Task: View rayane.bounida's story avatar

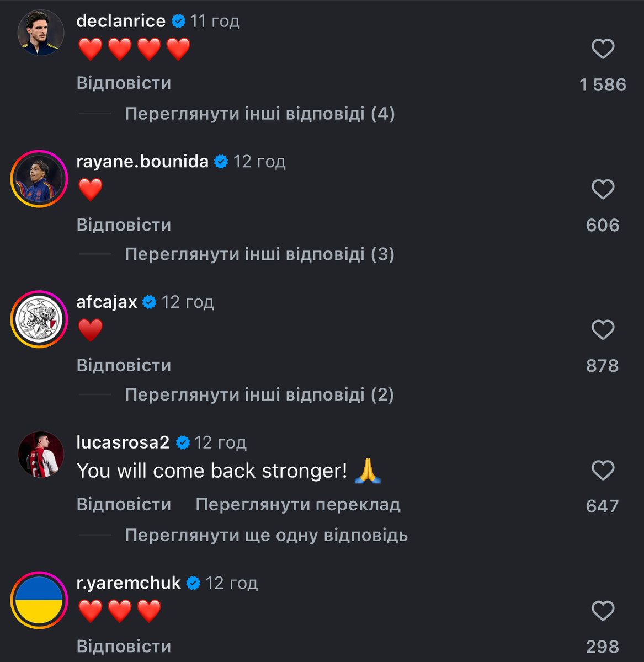Action: (x=39, y=179)
